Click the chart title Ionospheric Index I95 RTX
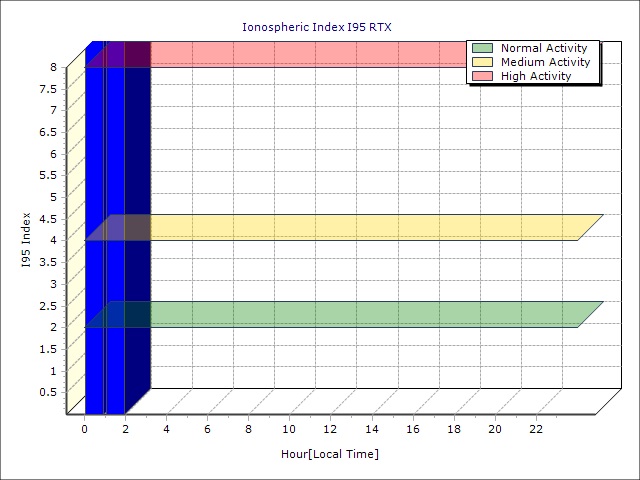This screenshot has height=480, width=640. click(318, 26)
